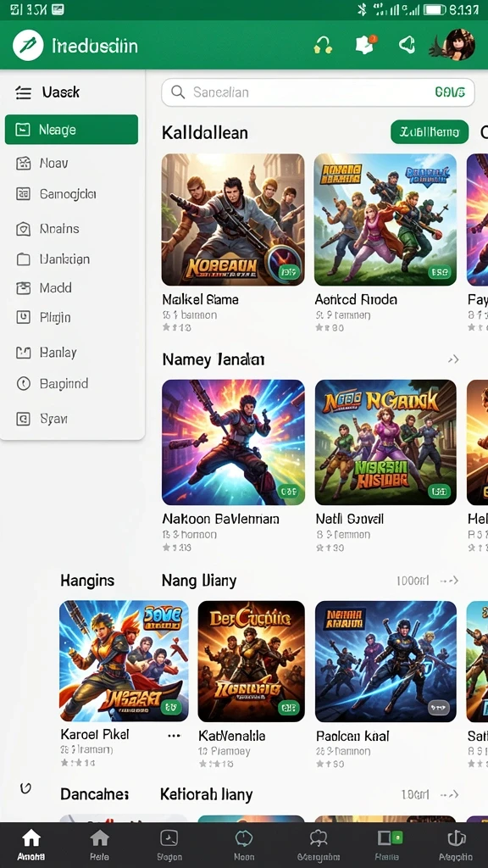Screen dimensions: 488x868
Task: Tap the headphones icon in the header
Action: click(323, 45)
